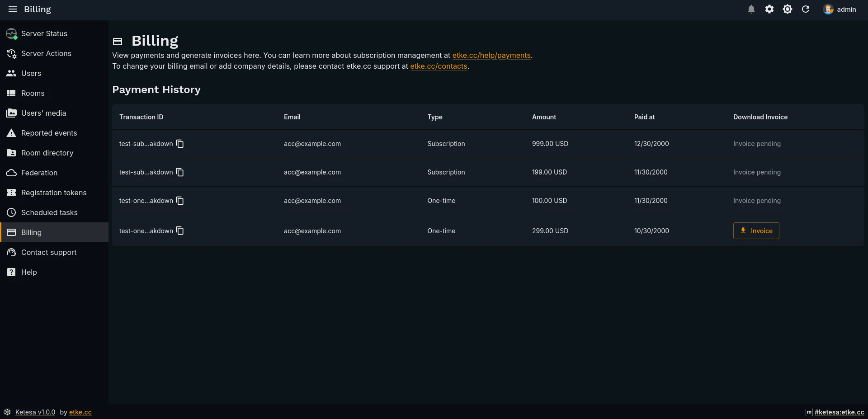Open Room directory page
Viewport: 868px width, 419px height.
(x=54, y=153)
